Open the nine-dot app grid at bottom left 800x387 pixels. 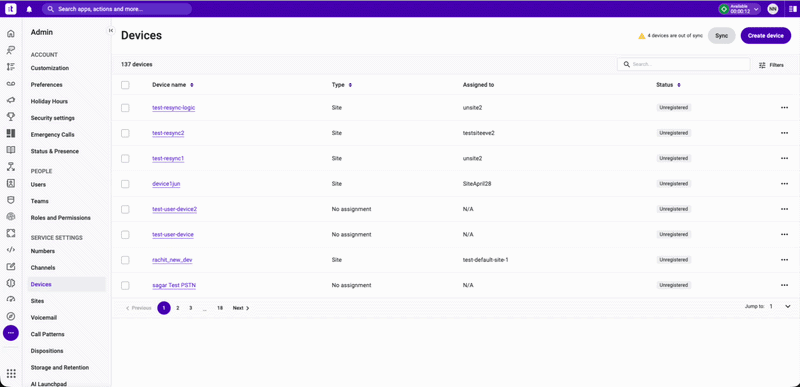11,373
